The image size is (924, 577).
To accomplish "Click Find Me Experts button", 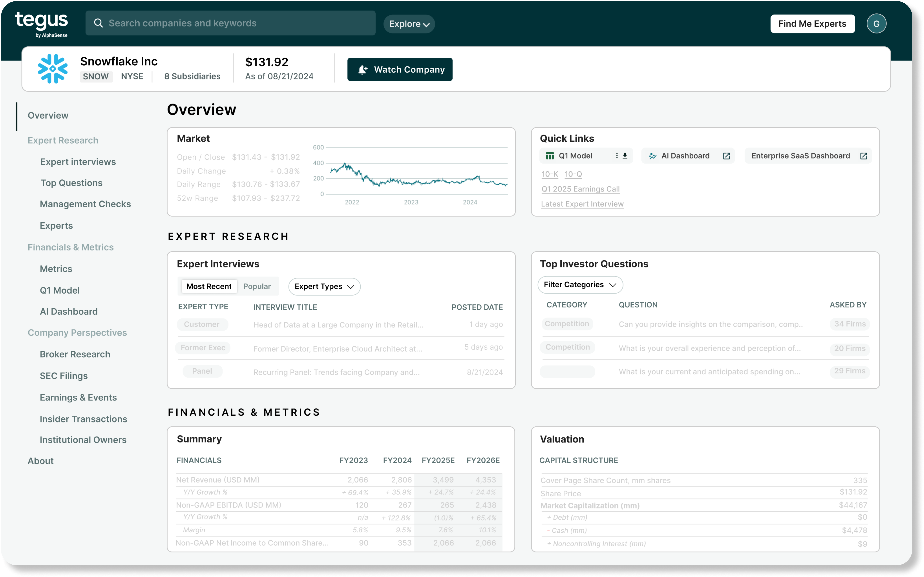I will pyautogui.click(x=812, y=24).
